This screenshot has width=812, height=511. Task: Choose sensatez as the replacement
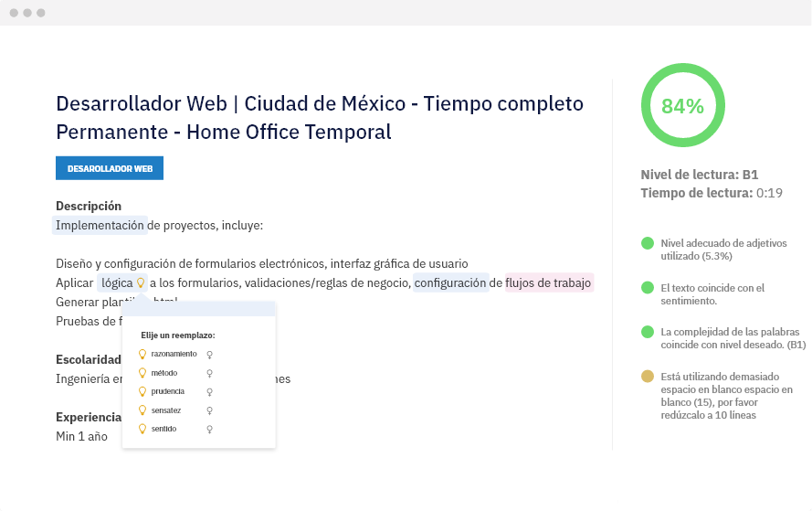[165, 410]
